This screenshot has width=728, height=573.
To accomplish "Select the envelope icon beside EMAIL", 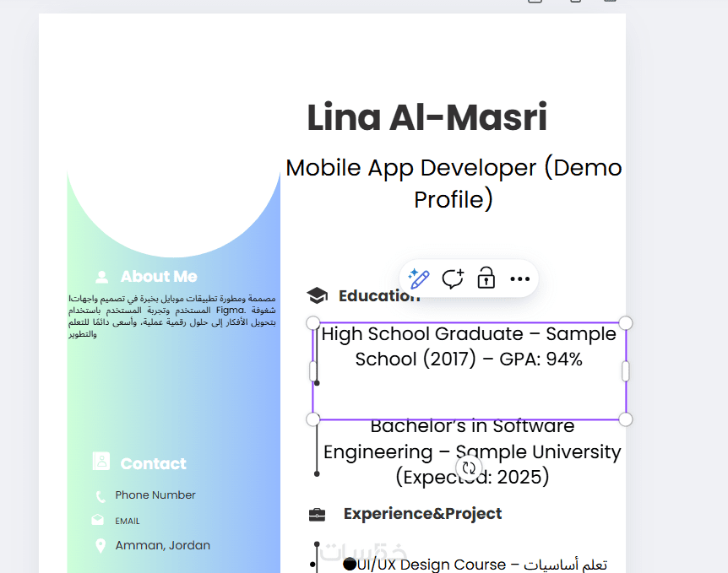I will point(98,521).
